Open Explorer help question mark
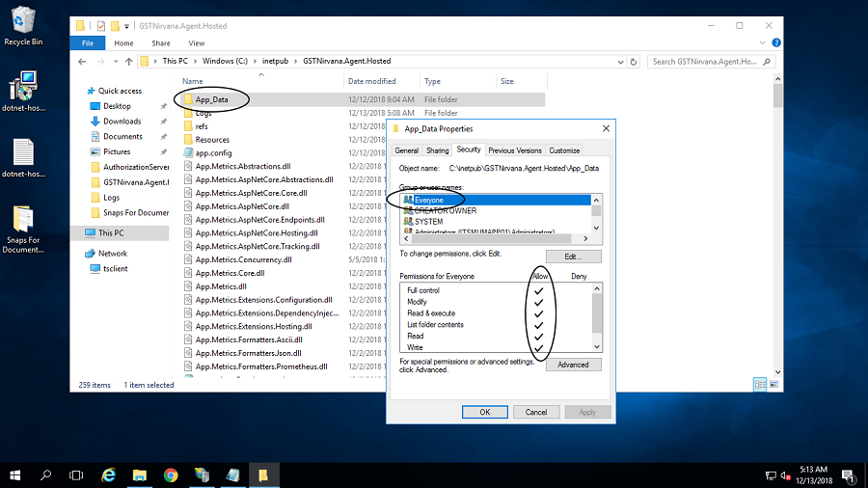This screenshot has height=488, width=868. point(776,42)
